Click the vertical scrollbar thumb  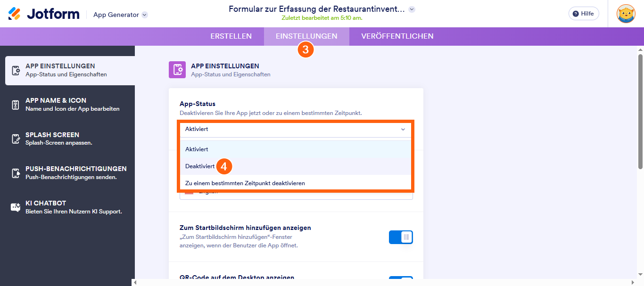pos(640,111)
